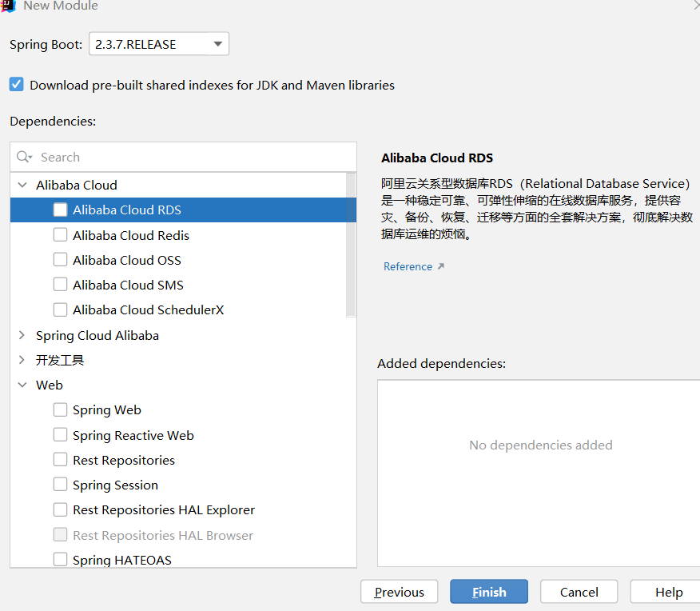The image size is (700, 611).
Task: Select the Spring Session row label
Action: tap(115, 485)
